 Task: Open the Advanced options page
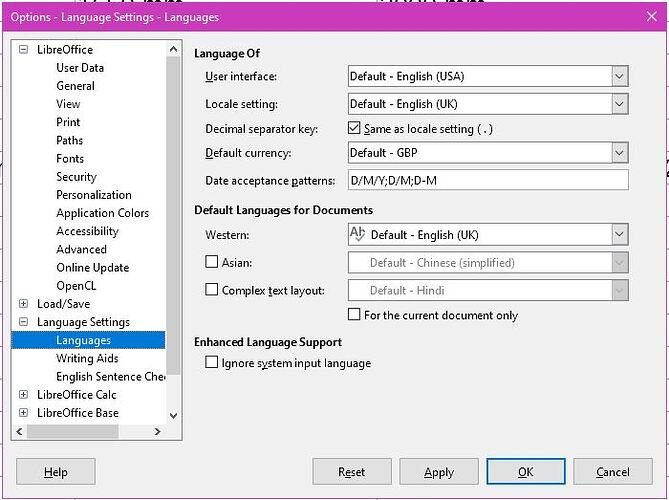point(81,250)
